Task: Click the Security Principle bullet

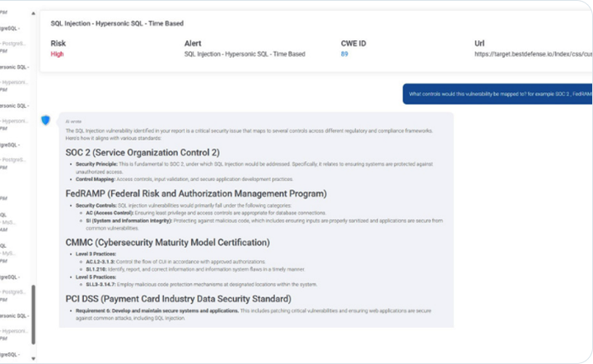Action: (254, 168)
